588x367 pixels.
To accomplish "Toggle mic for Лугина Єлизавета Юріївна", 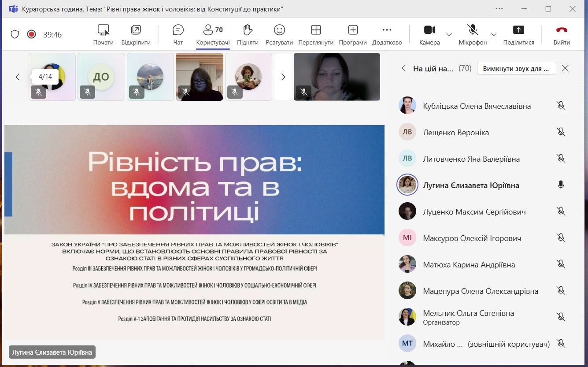I will pyautogui.click(x=561, y=185).
